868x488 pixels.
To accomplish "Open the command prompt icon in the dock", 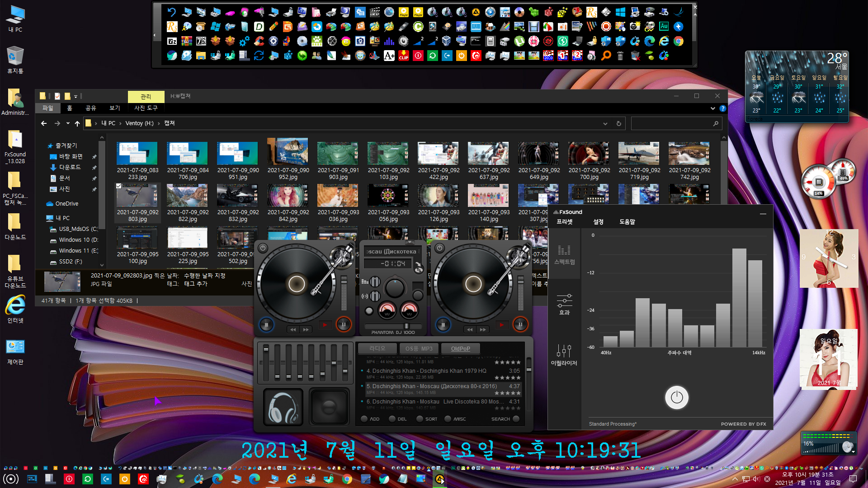I will pos(476,41).
